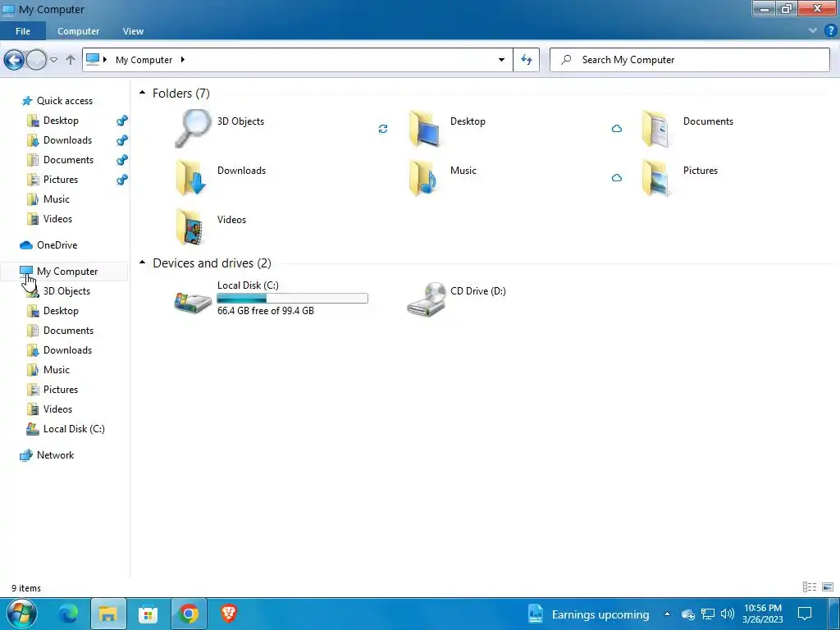Open Music under Quick access in sidebar

pyautogui.click(x=57, y=199)
